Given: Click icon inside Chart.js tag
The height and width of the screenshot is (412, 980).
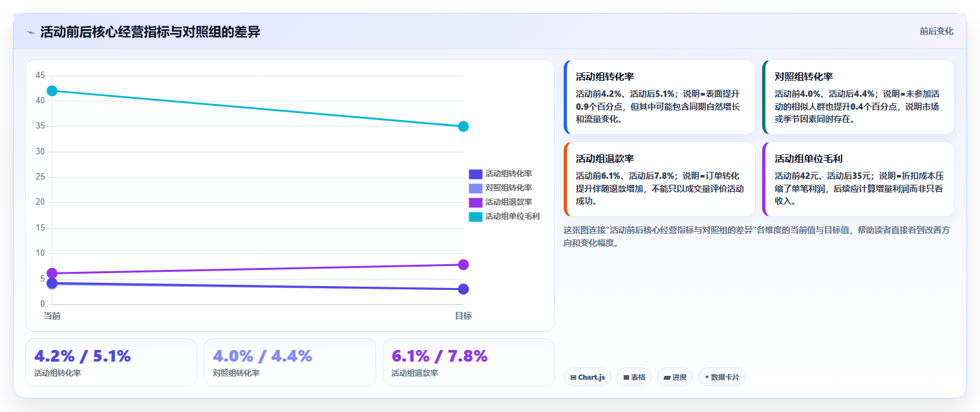Looking at the screenshot, I should [573, 378].
